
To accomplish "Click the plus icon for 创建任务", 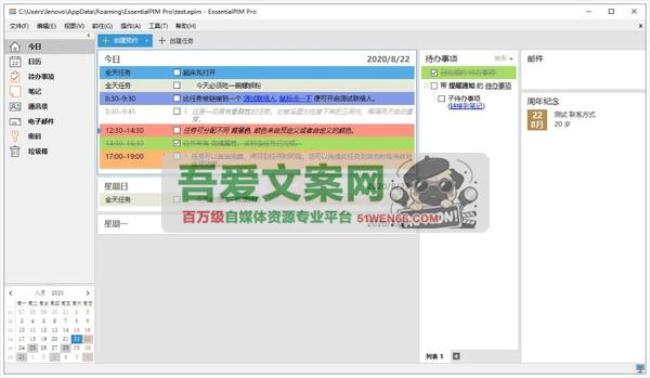I will [162, 41].
